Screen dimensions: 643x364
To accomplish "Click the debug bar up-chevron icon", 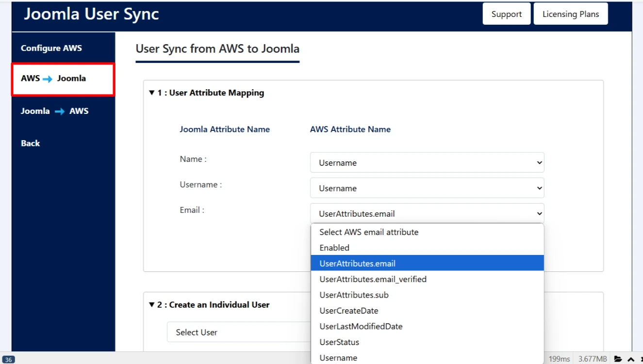I will point(631,359).
